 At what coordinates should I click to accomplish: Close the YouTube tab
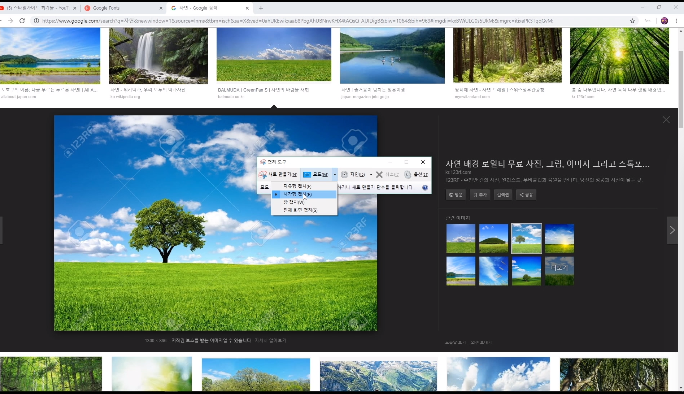[75, 8]
